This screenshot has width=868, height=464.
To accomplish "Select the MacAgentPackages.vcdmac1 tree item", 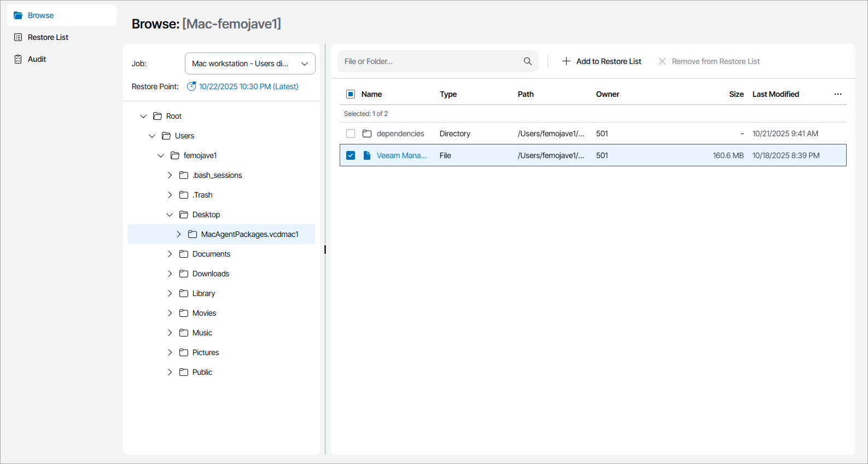I will click(249, 234).
